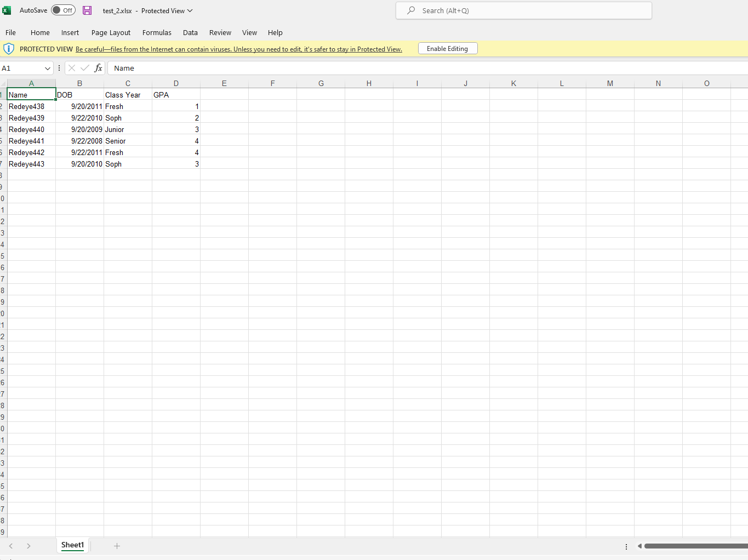The width and height of the screenshot is (748, 560).
Task: Expand the Name Box dropdown
Action: coord(48,68)
